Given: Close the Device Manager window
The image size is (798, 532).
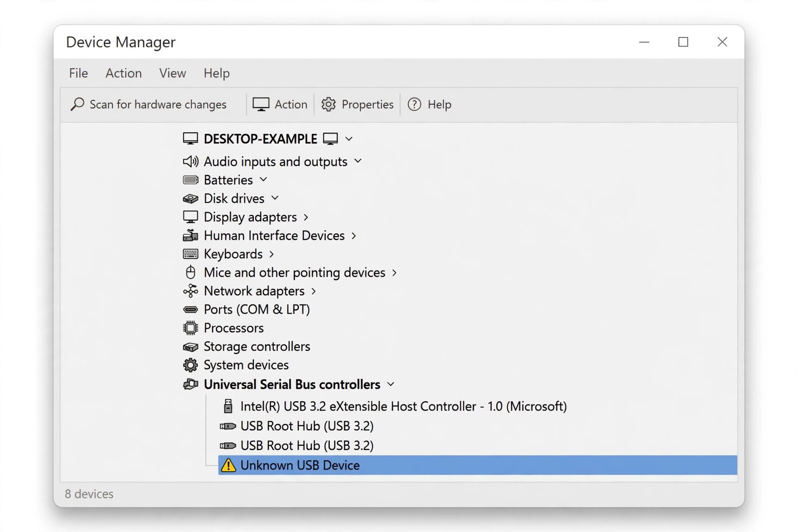Looking at the screenshot, I should 722,42.
